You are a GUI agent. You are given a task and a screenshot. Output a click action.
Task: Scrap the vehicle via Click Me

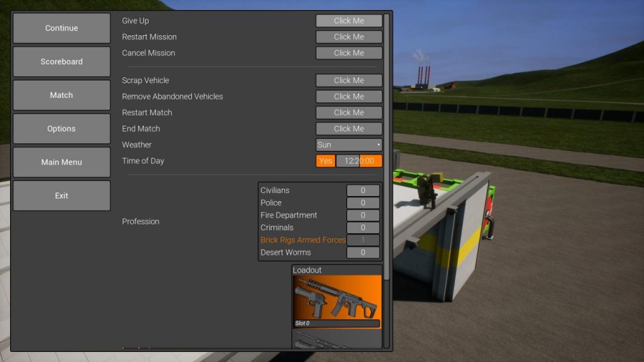tap(349, 80)
